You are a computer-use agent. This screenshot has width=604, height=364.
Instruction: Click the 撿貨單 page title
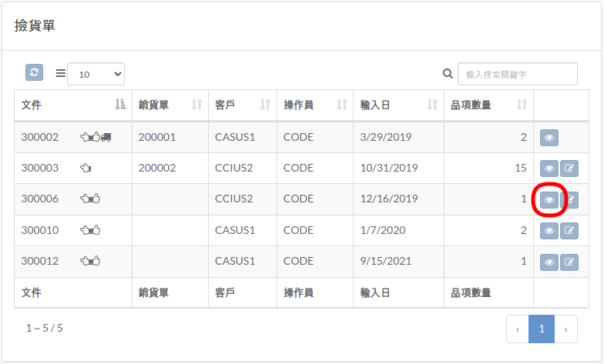35,25
